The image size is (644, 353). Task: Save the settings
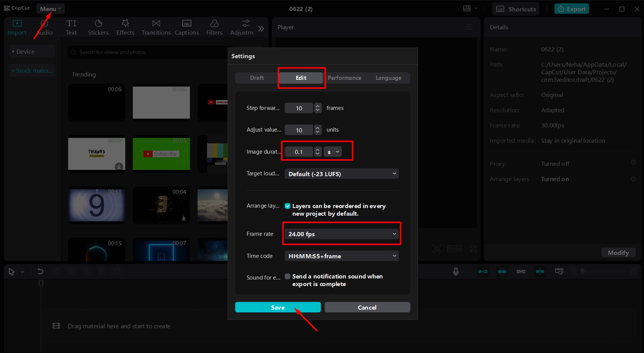click(278, 307)
